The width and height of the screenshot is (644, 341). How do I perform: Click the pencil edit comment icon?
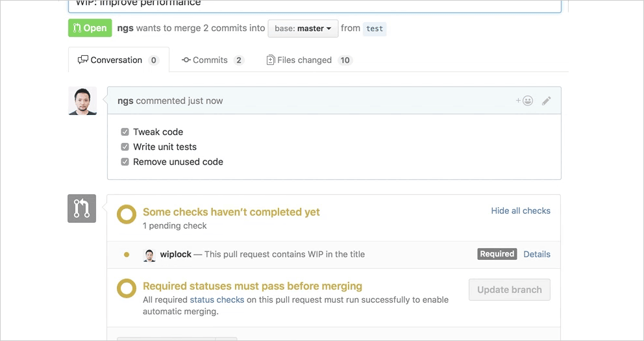coord(547,101)
